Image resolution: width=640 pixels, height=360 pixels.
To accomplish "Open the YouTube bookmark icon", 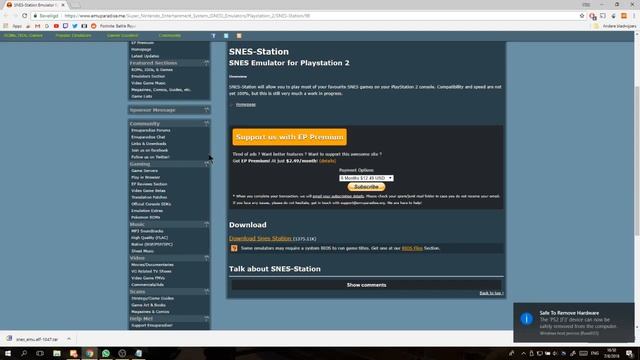I will [x=56, y=26].
